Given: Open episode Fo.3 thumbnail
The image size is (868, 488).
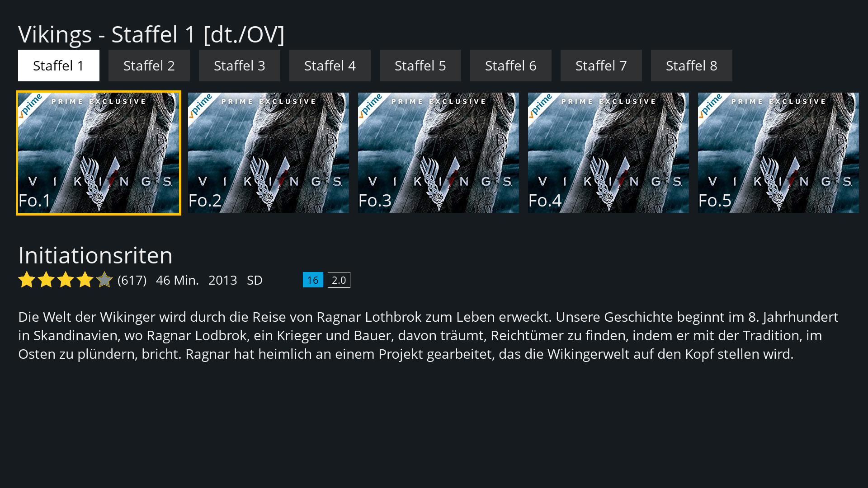Looking at the screenshot, I should (439, 153).
